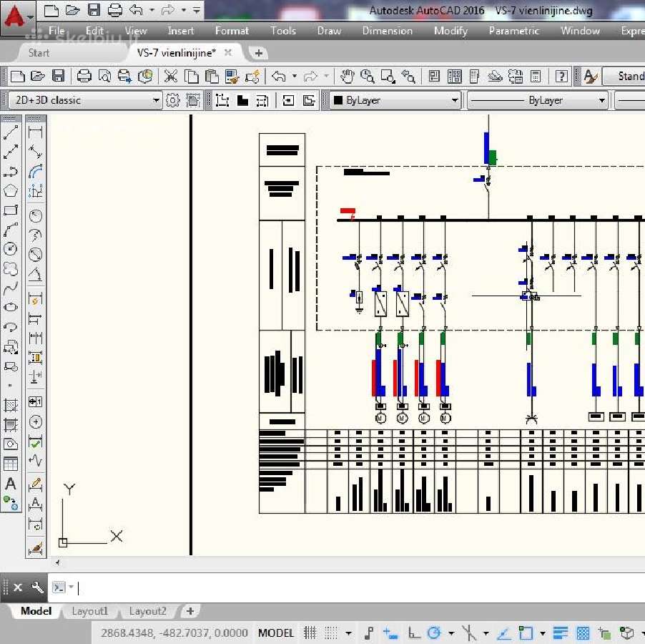Click the plus button to add new layout
Screen dimensions: 645x644
tap(190, 611)
